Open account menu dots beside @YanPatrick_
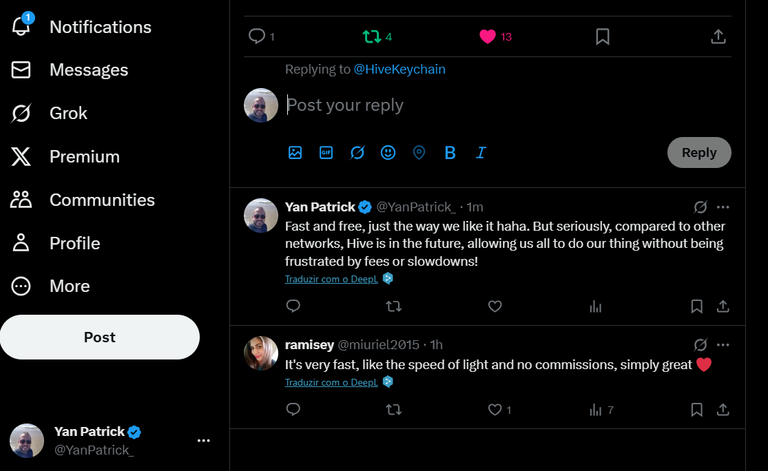This screenshot has height=471, width=768. click(x=203, y=441)
